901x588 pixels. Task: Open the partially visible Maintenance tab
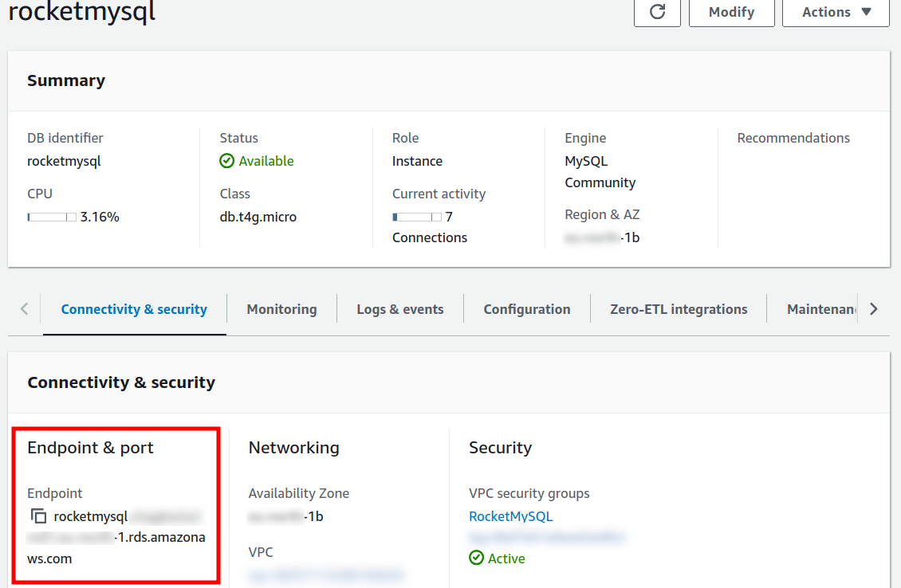click(821, 309)
